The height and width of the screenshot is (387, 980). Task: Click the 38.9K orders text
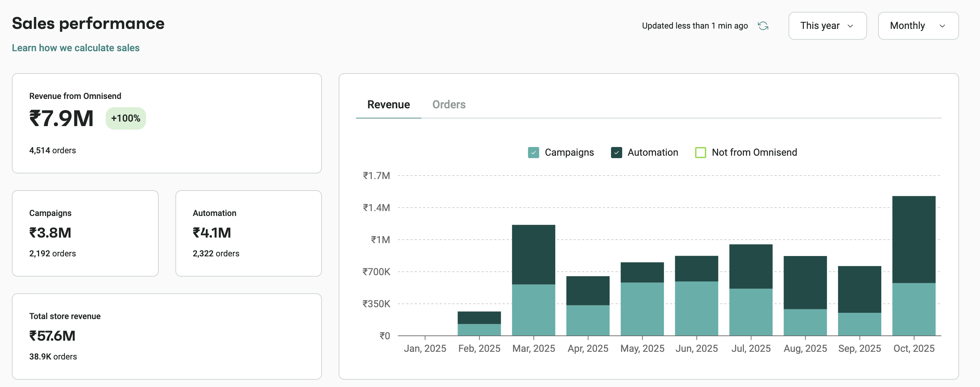click(53, 357)
